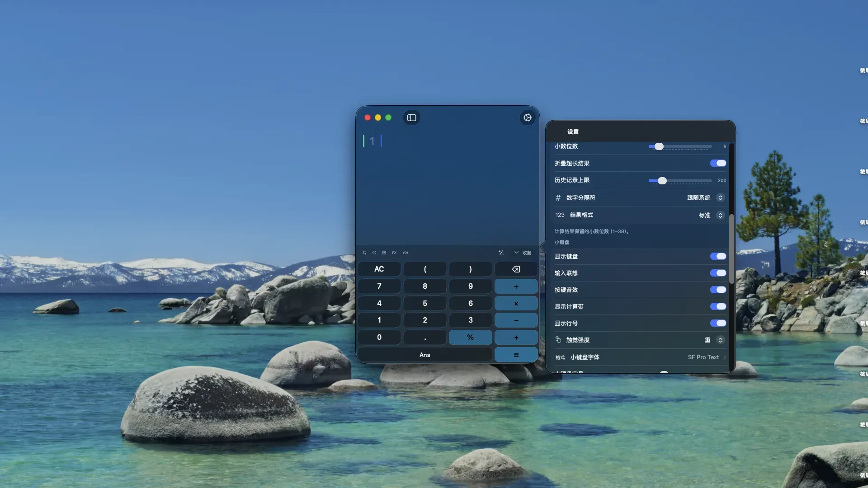Click the decimal point key
This screenshot has width=868, height=488.
pyautogui.click(x=425, y=338)
